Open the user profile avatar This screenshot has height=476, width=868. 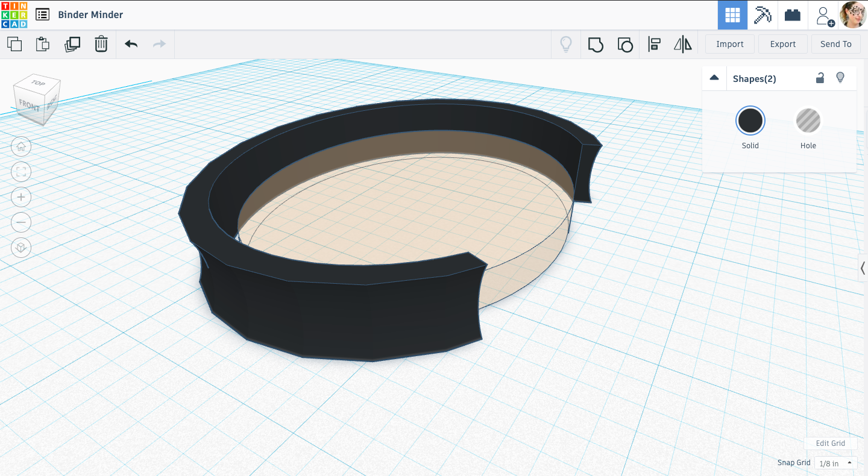(x=853, y=14)
